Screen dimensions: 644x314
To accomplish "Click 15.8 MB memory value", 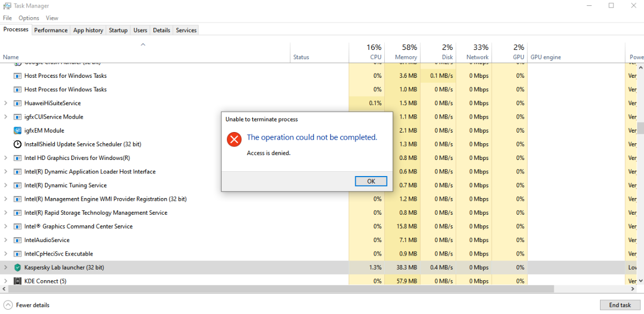I will (406, 227).
